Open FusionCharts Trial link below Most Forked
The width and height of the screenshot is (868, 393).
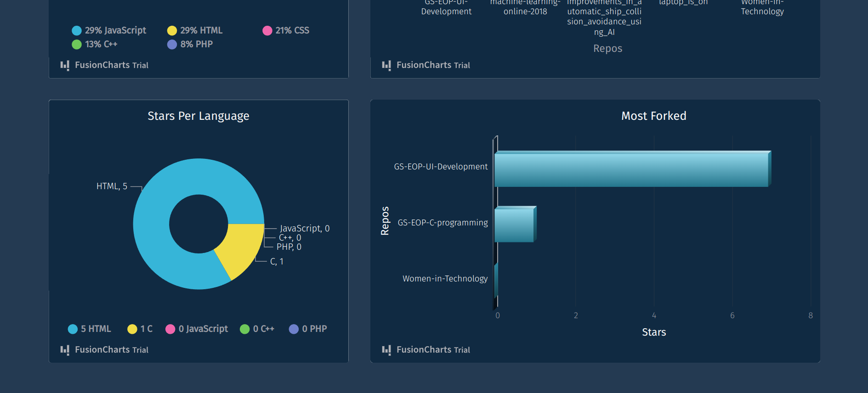[433, 350]
